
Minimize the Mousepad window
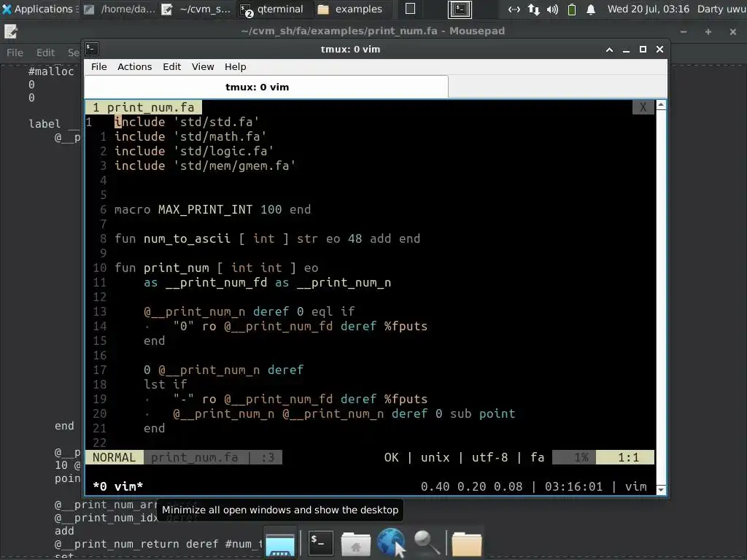684,31
